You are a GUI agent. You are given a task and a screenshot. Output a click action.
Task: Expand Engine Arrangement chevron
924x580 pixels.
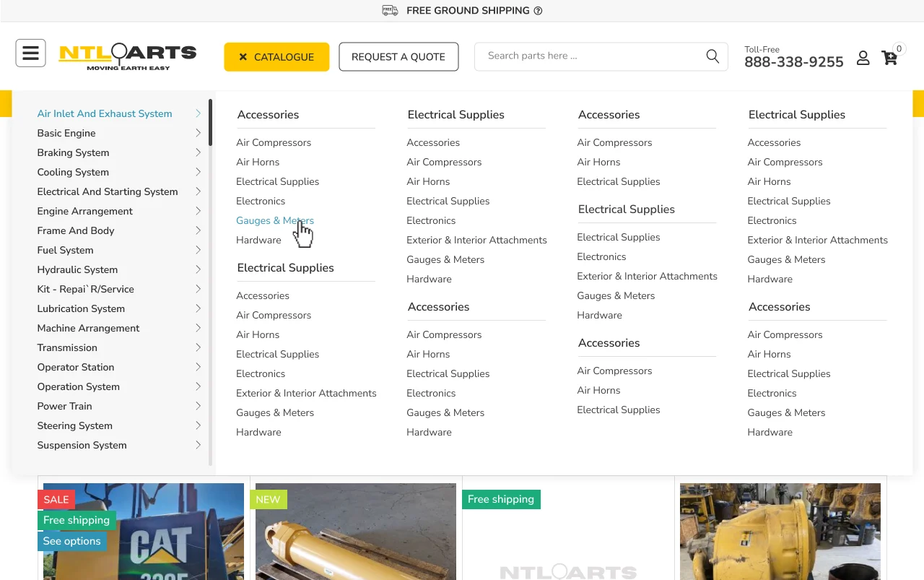pyautogui.click(x=198, y=211)
